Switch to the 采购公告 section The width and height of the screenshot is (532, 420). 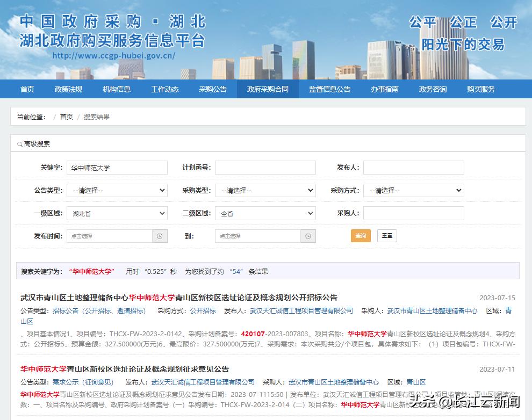[x=213, y=89]
